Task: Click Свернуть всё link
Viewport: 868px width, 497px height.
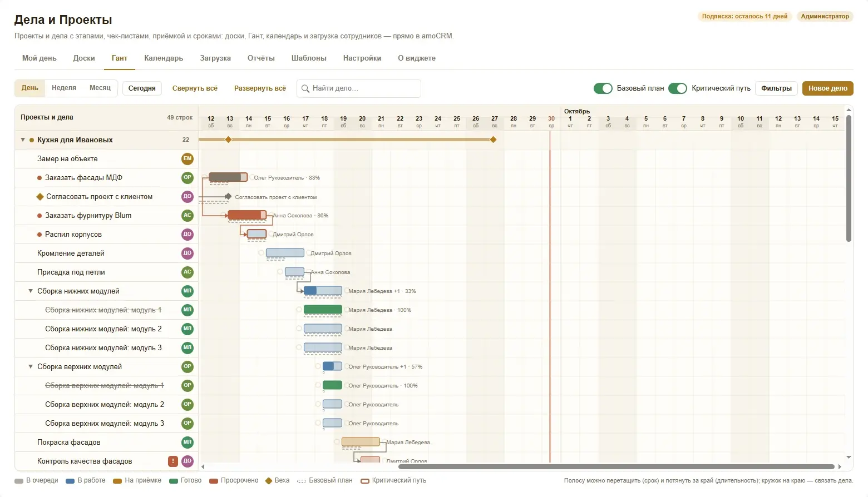Action: point(195,88)
